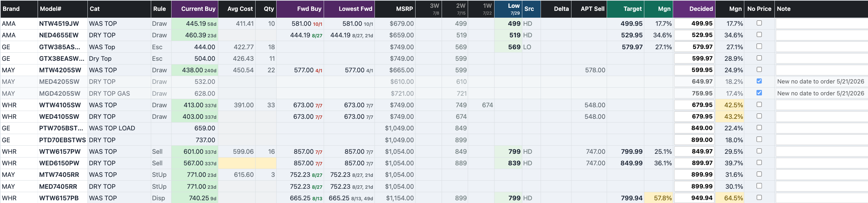Edit Decided price 949.94 for WTW6157PB

pyautogui.click(x=694, y=198)
